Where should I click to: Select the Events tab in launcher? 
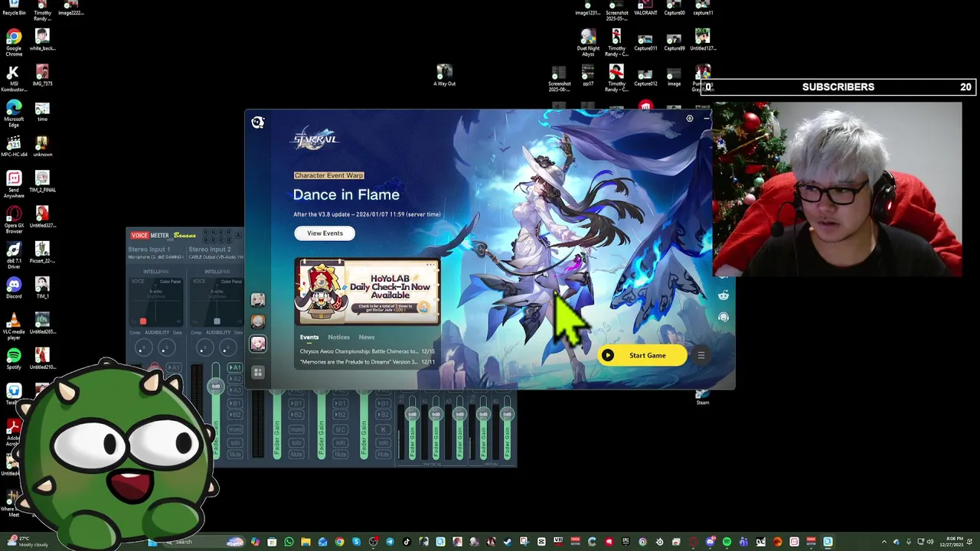coord(309,337)
